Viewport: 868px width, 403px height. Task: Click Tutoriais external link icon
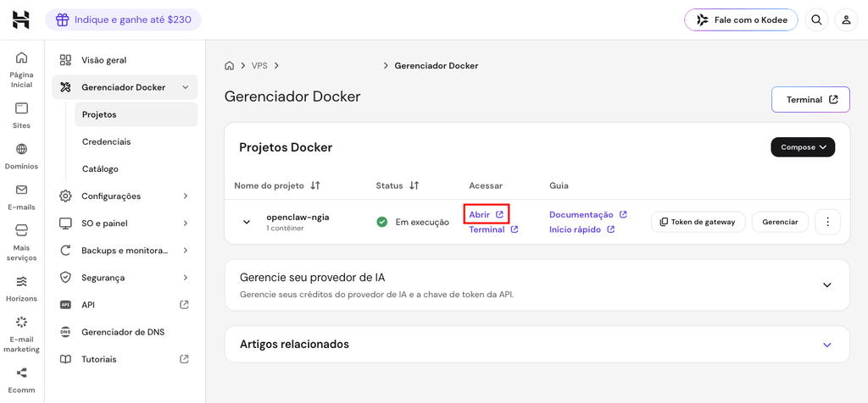tap(184, 359)
